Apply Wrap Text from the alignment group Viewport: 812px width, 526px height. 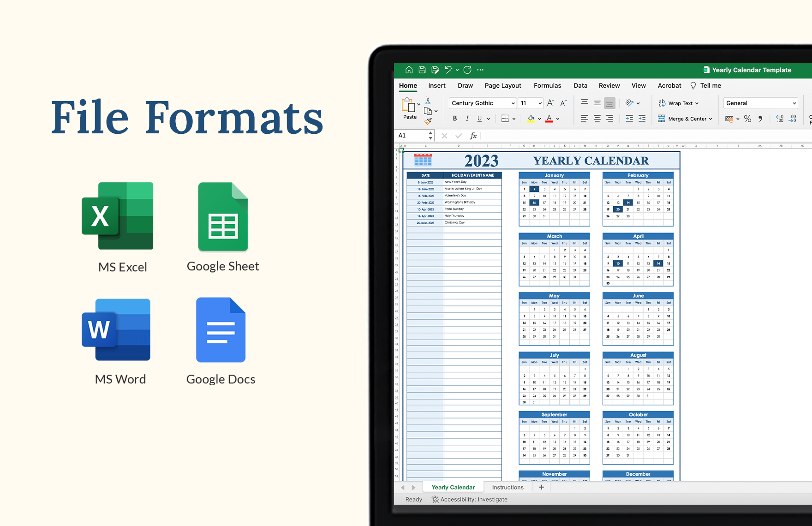(x=678, y=103)
